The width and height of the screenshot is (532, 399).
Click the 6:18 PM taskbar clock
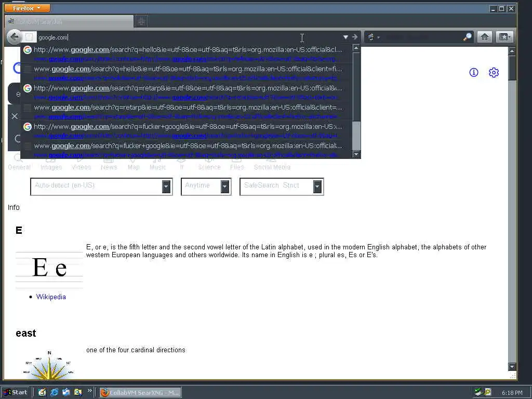[x=512, y=393]
